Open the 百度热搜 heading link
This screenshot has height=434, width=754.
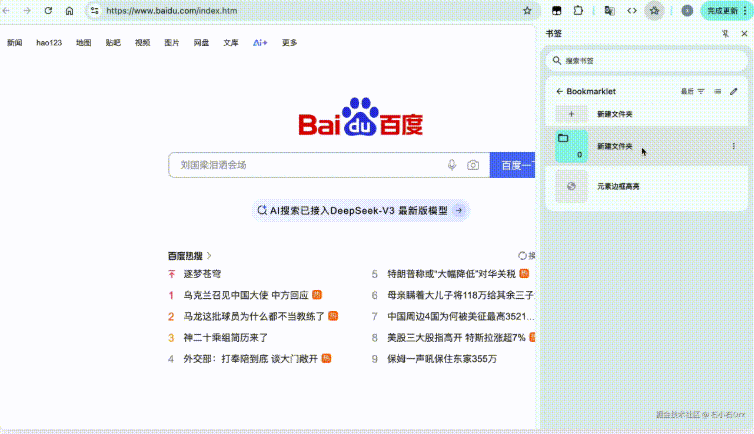click(189, 256)
